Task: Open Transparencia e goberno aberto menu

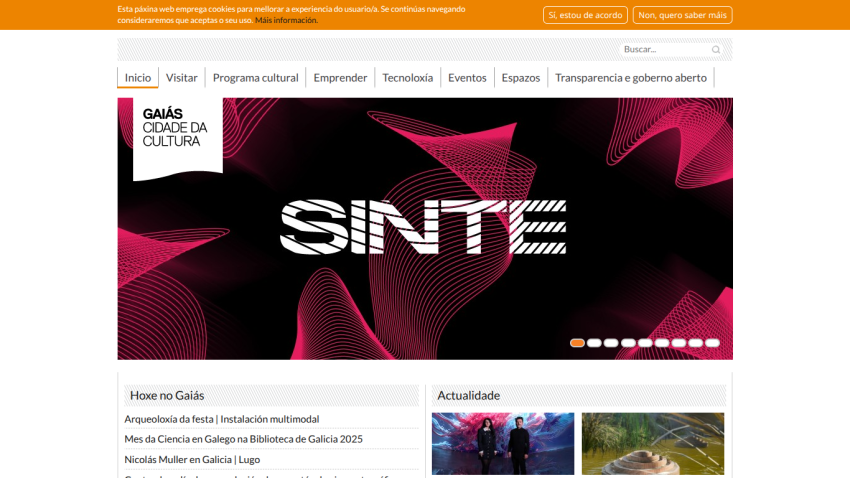Action: point(631,77)
